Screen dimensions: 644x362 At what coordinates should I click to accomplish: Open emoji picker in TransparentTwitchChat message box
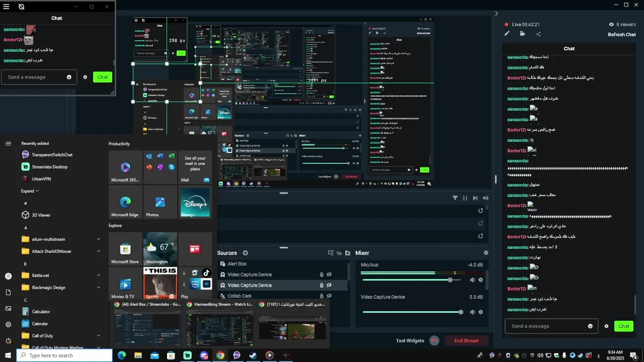click(69, 77)
